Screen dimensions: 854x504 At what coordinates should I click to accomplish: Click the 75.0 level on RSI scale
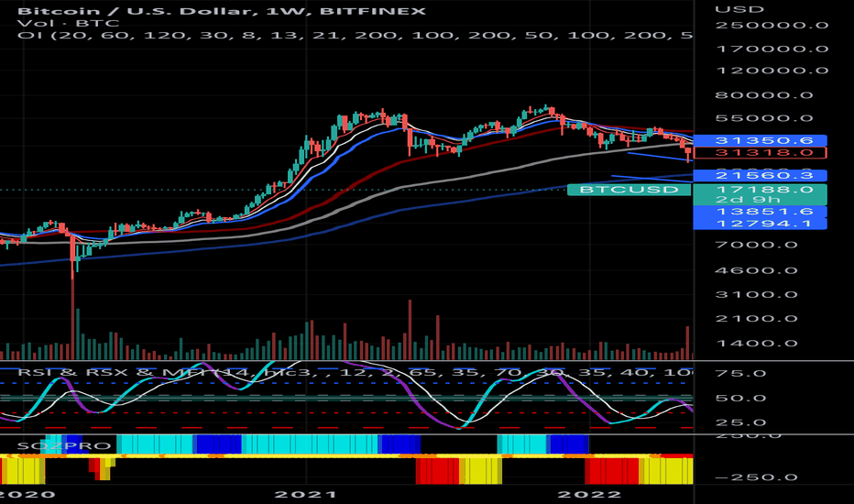[x=740, y=374]
